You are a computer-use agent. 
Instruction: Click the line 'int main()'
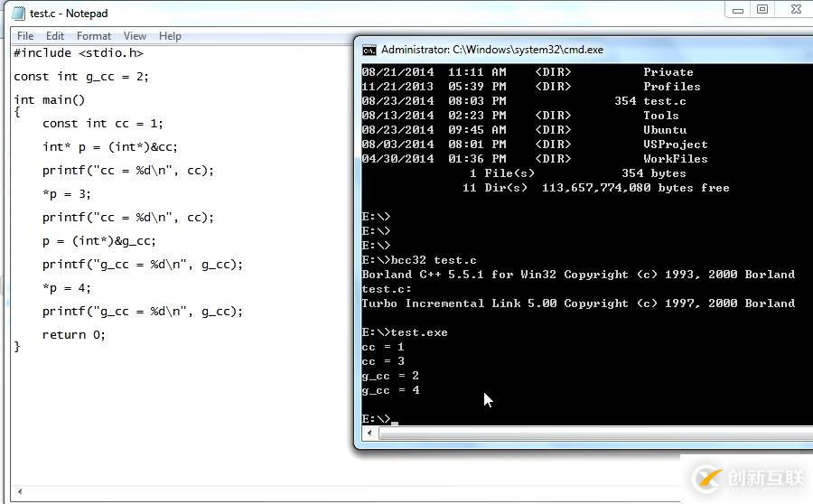click(50, 100)
